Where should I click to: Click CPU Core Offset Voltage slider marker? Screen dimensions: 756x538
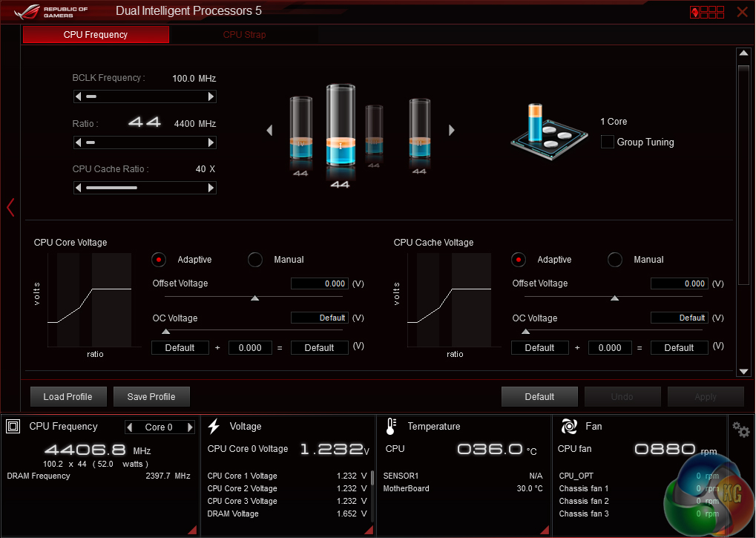click(255, 298)
